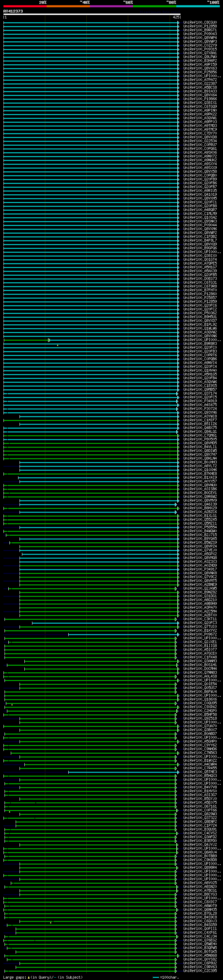Open hit UniRef100_C8CGU0

tap(200, 23)
